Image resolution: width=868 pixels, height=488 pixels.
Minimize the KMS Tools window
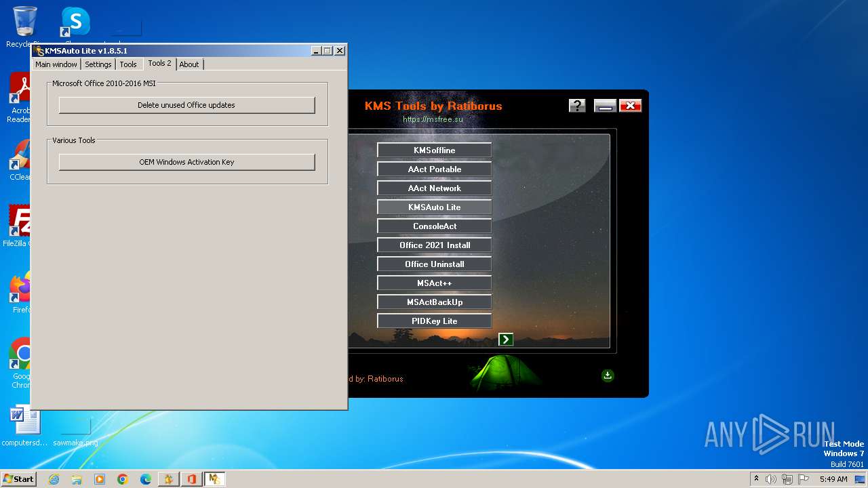605,105
